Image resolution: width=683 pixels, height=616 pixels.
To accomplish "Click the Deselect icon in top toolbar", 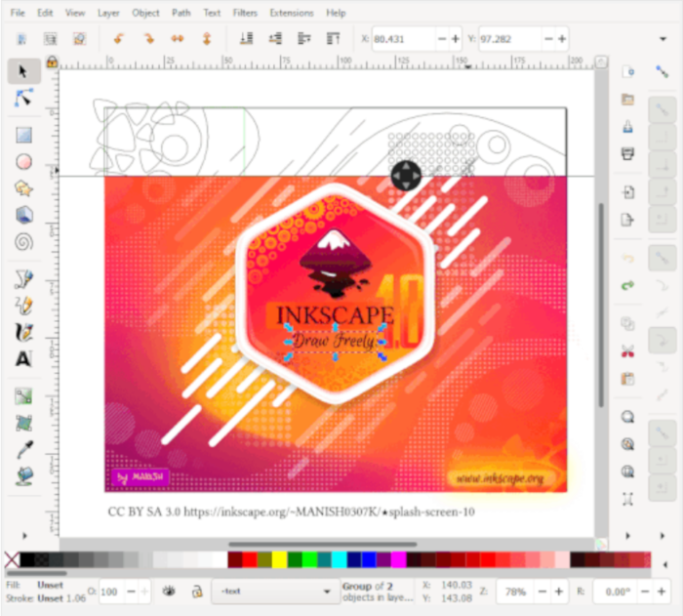I will pos(79,39).
